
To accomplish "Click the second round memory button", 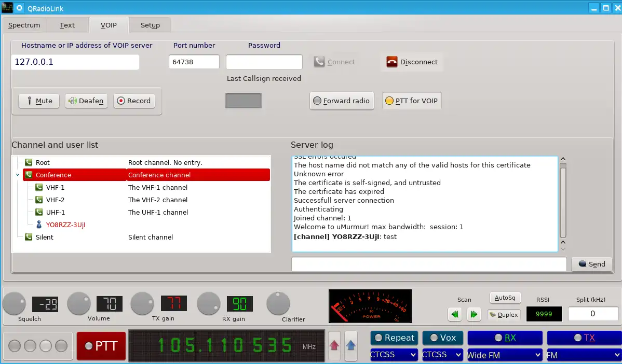I will 30,346.
